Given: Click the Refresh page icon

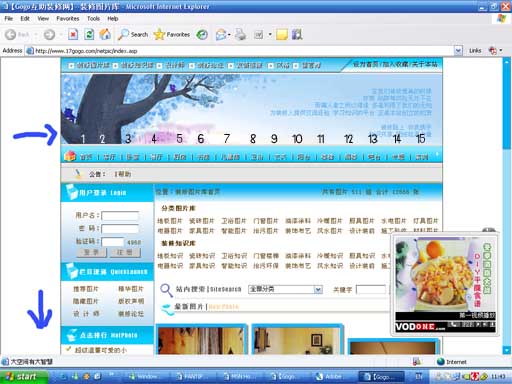Looking at the screenshot, I should point(89,34).
